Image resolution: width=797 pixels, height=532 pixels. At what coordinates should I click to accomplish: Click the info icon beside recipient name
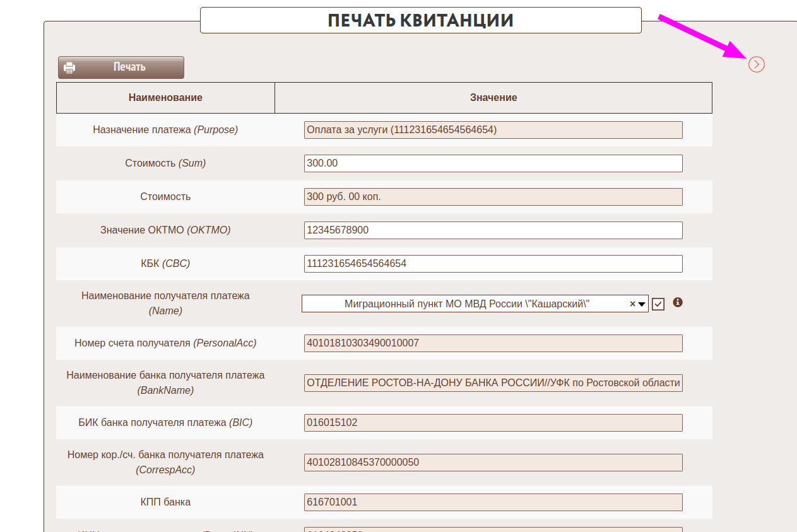click(678, 302)
